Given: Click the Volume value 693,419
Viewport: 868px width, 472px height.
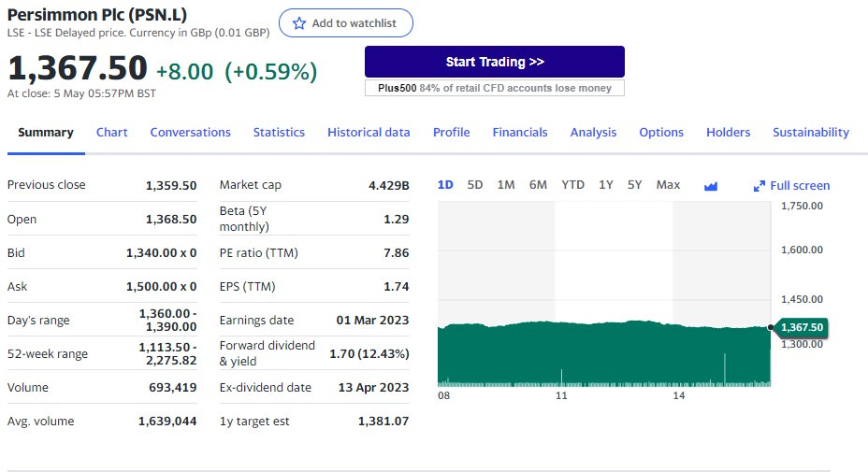Looking at the screenshot, I should (173, 388).
